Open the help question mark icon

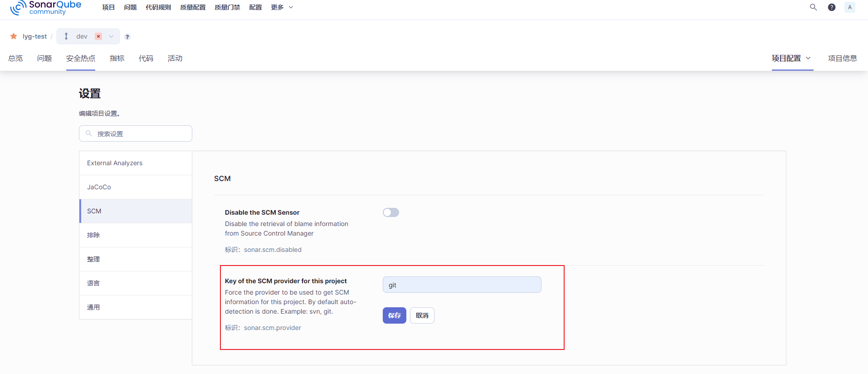pyautogui.click(x=832, y=7)
